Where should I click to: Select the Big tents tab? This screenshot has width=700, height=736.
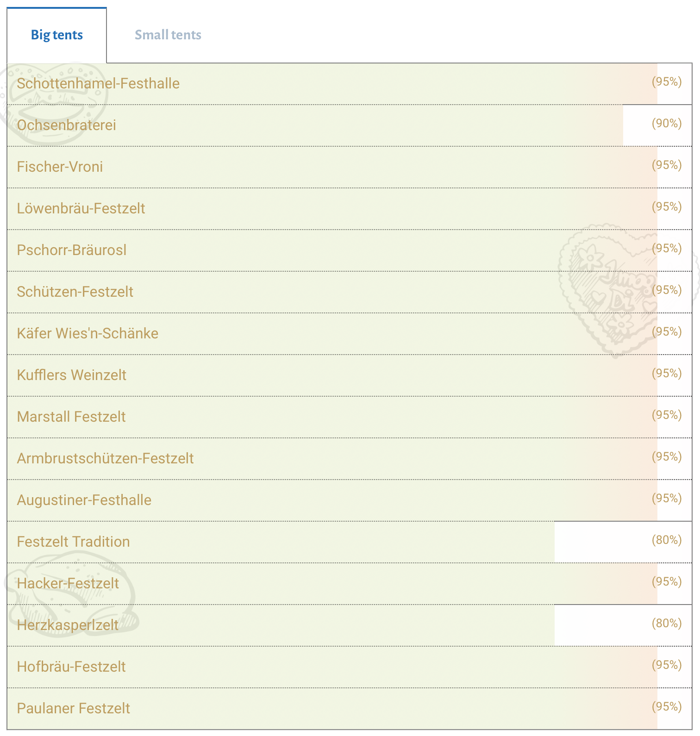57,35
